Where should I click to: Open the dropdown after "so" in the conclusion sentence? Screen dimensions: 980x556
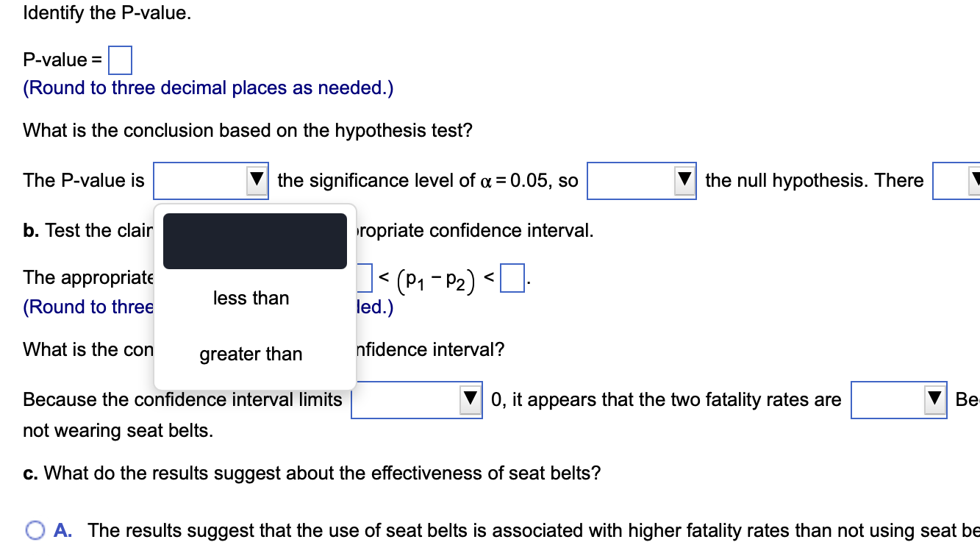point(640,180)
